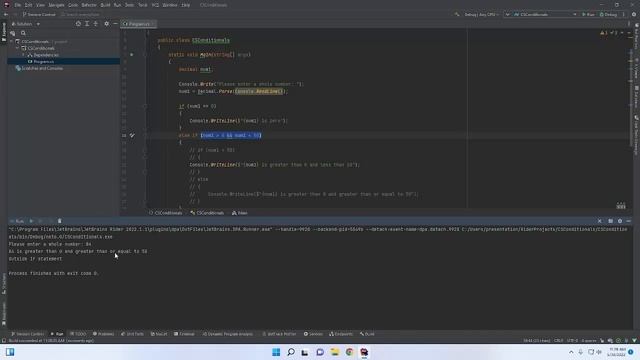640x360 pixels.
Task: Open the Build tool window tab
Action: (x=367, y=334)
